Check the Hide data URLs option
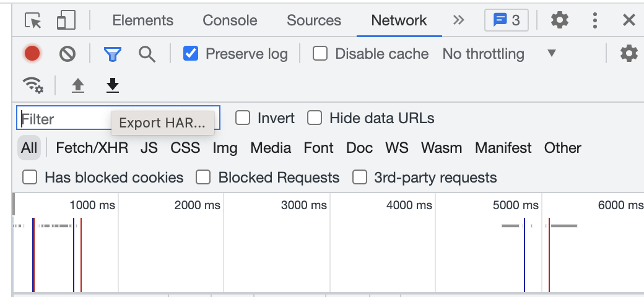 (315, 118)
